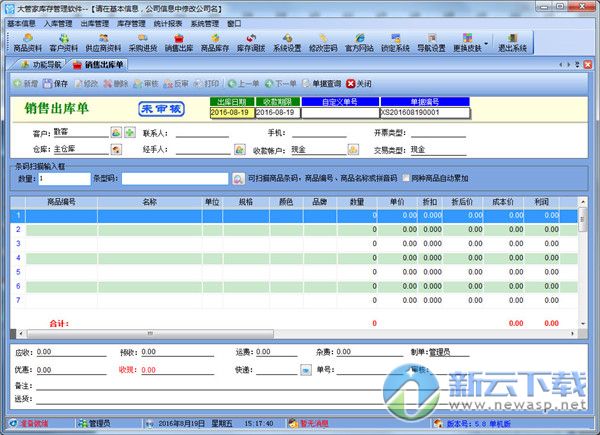
Task: Click the 保存 button
Action: point(55,83)
